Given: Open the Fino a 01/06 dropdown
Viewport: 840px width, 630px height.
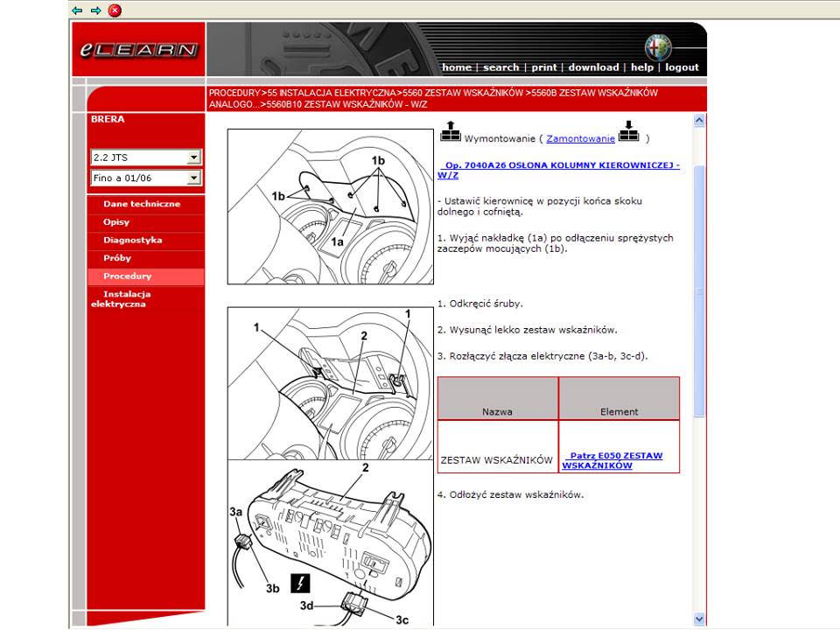Looking at the screenshot, I should [146, 178].
